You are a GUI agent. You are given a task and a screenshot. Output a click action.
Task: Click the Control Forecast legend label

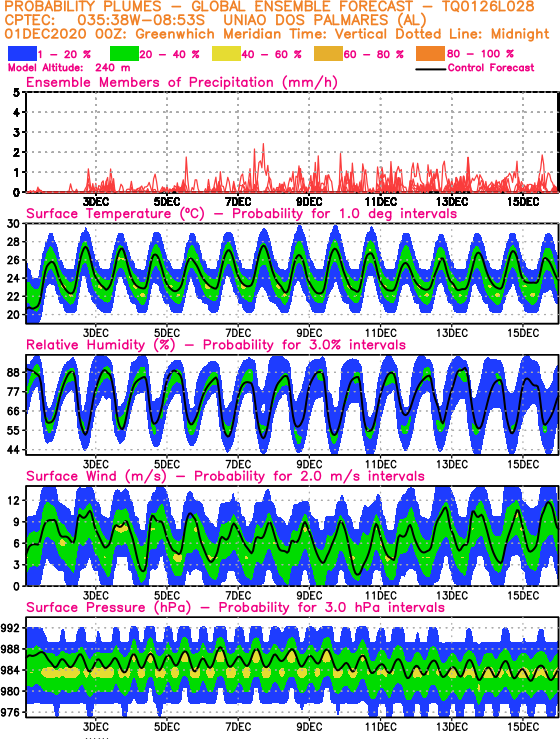pos(491,68)
